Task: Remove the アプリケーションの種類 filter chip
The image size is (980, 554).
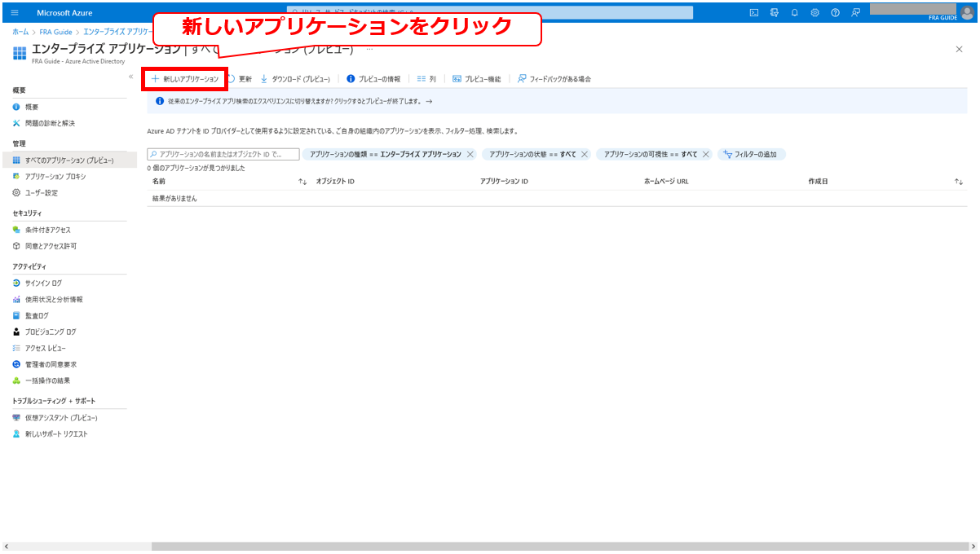Action: coord(470,154)
